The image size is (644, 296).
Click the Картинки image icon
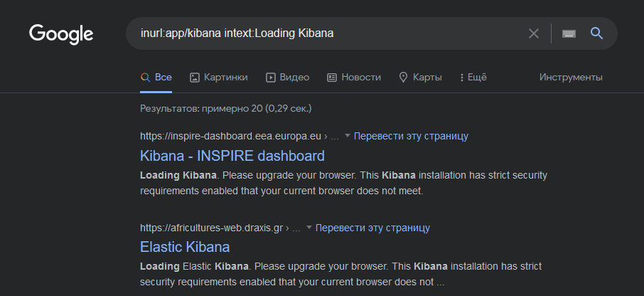195,78
